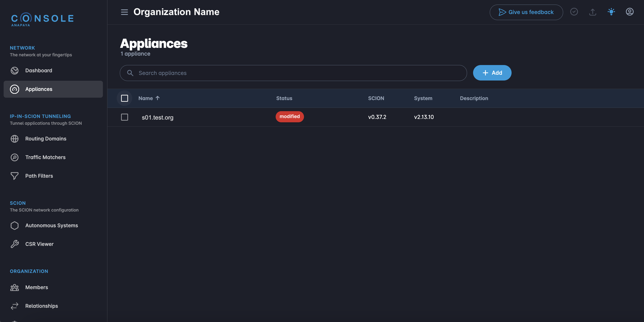The width and height of the screenshot is (644, 322).
Task: Click the Dashboard globe icon
Action: [x=15, y=71]
